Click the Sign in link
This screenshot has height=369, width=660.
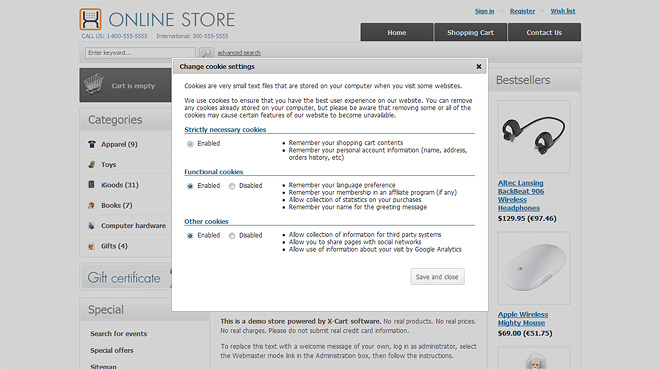pyautogui.click(x=484, y=11)
